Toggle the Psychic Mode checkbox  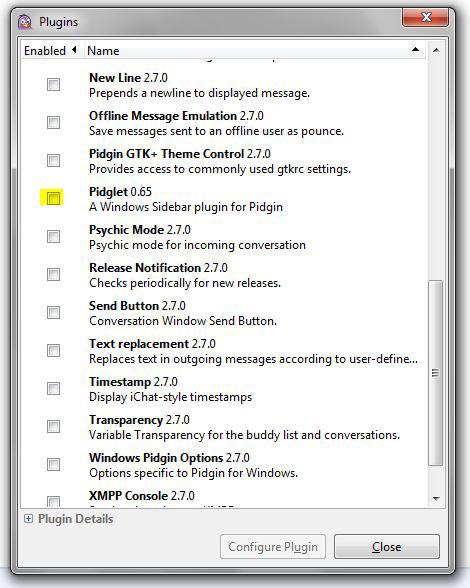(53, 236)
